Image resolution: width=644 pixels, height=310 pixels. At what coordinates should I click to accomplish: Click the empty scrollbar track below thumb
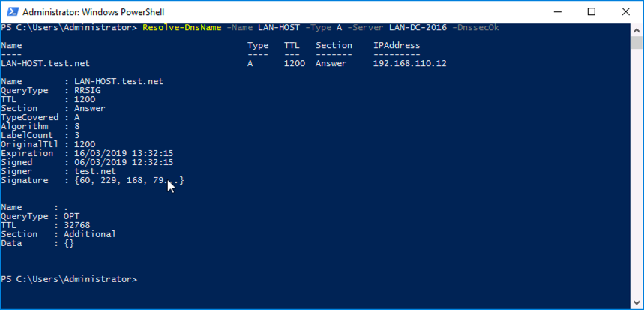637,173
